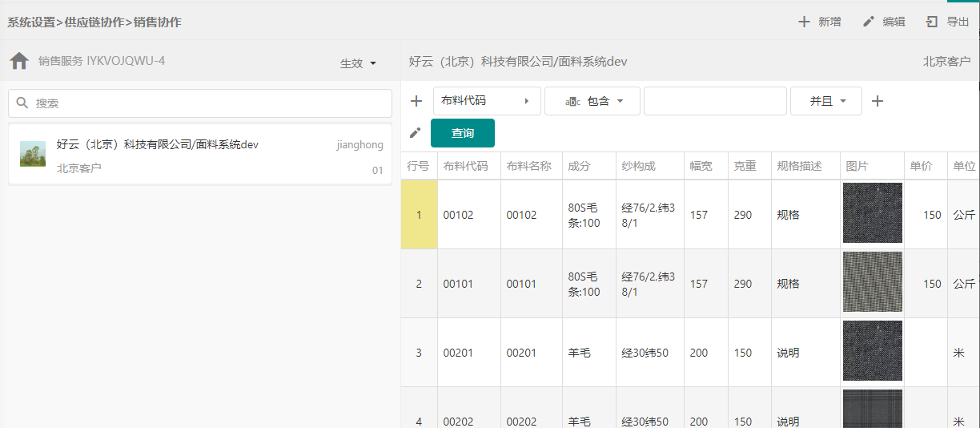Image resolution: width=980 pixels, height=428 pixels.
Task: Click the 编辑 label at top right
Action: pos(894,22)
